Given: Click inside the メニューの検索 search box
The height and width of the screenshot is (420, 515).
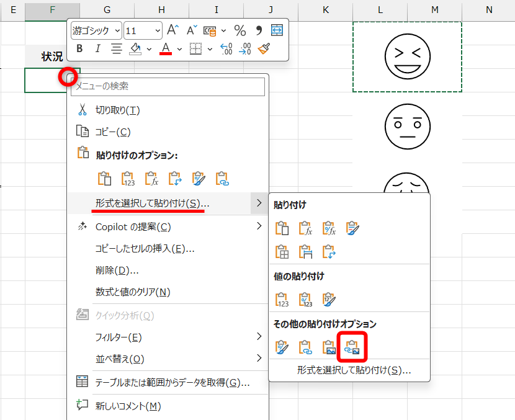Looking at the screenshot, I should point(168,87).
